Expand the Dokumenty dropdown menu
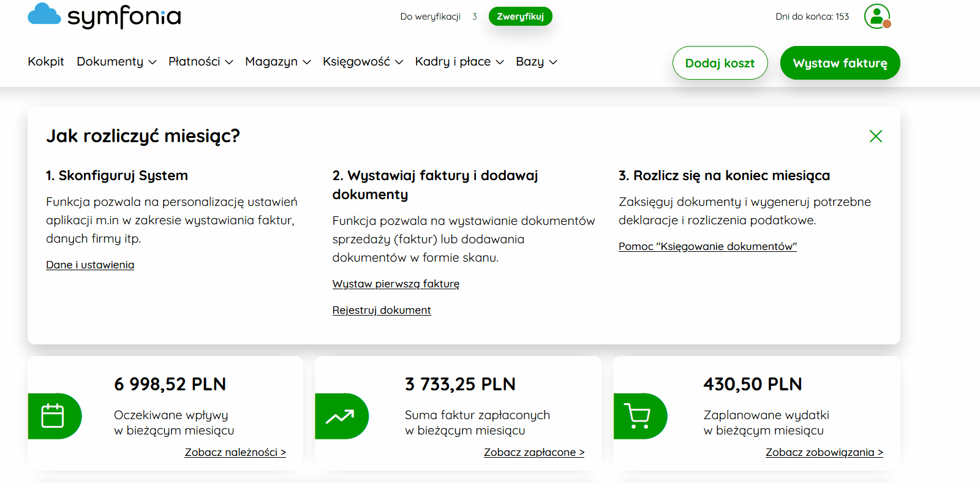This screenshot has height=489, width=980. (116, 61)
